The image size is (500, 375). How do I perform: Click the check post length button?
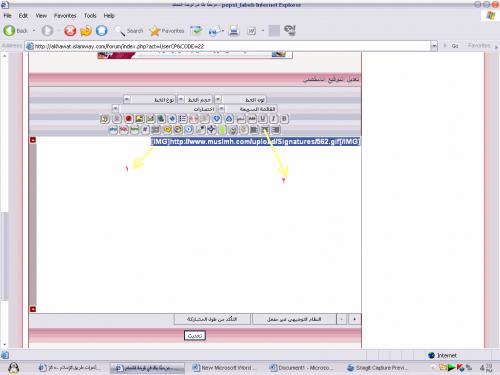point(212,319)
